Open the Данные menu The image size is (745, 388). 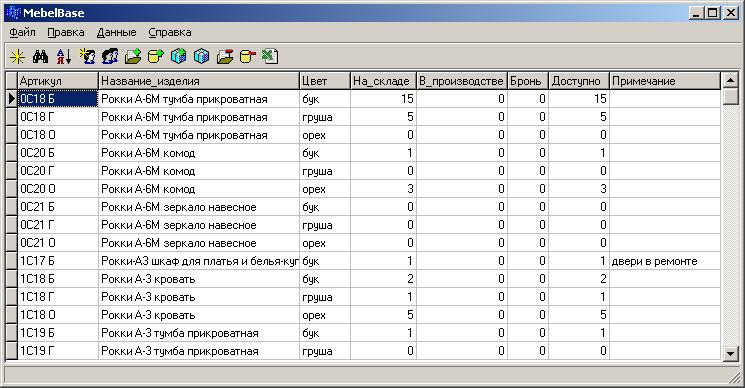[x=116, y=32]
